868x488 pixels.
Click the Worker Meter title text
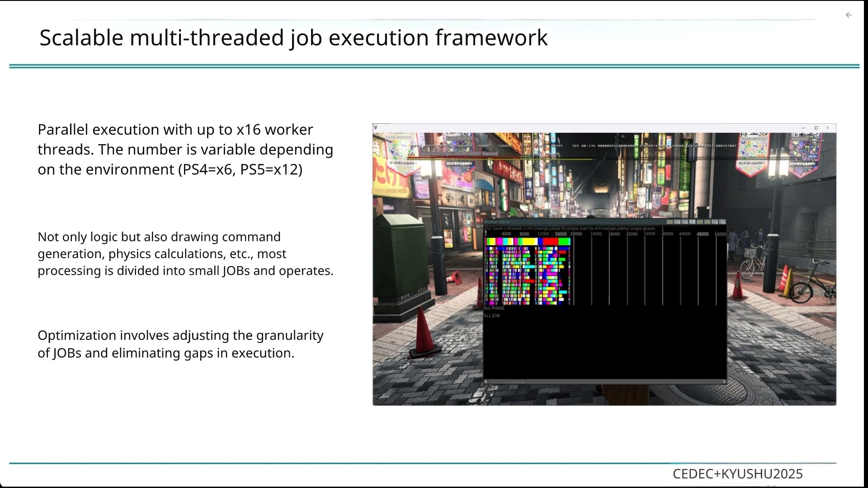click(497, 222)
